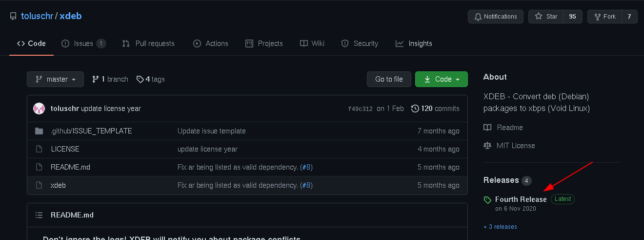644x240 pixels.
Task: Open the Wiki tab
Action: tap(312, 44)
